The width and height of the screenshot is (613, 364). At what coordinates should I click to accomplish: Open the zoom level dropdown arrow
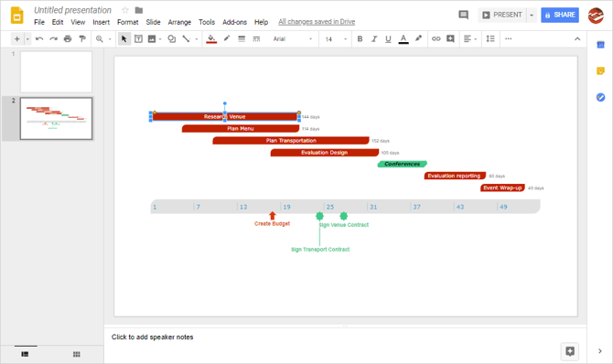[x=110, y=39]
